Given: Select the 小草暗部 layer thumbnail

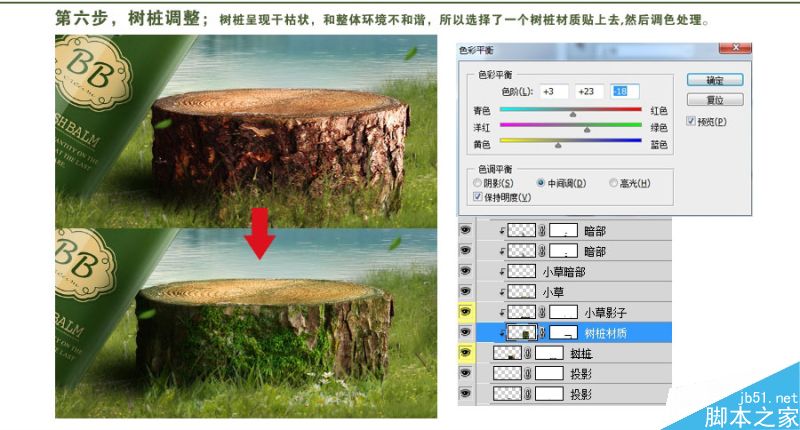Looking at the screenshot, I should coord(521,271).
